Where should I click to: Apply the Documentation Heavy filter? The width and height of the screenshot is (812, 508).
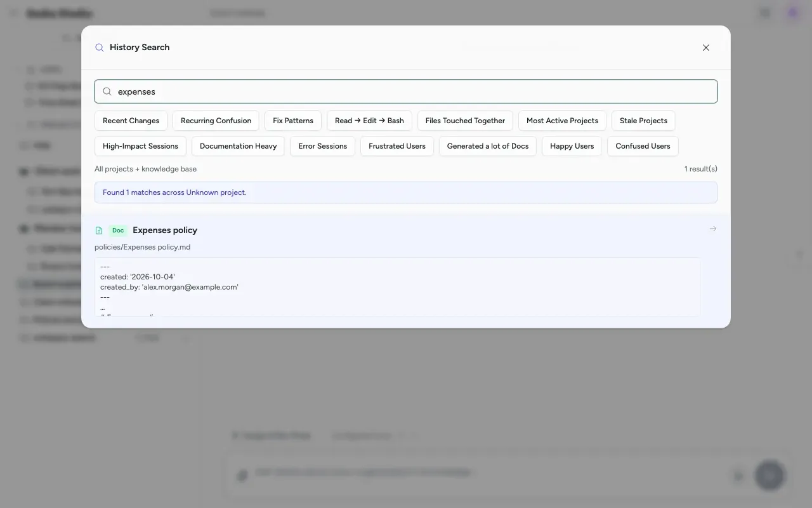[238, 146]
